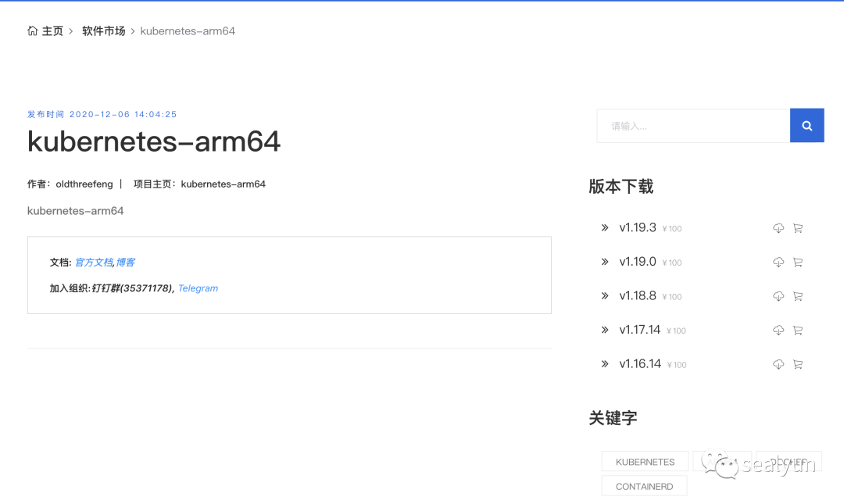Open 软件市场 breadcrumb link
844x504 pixels.
click(x=103, y=31)
